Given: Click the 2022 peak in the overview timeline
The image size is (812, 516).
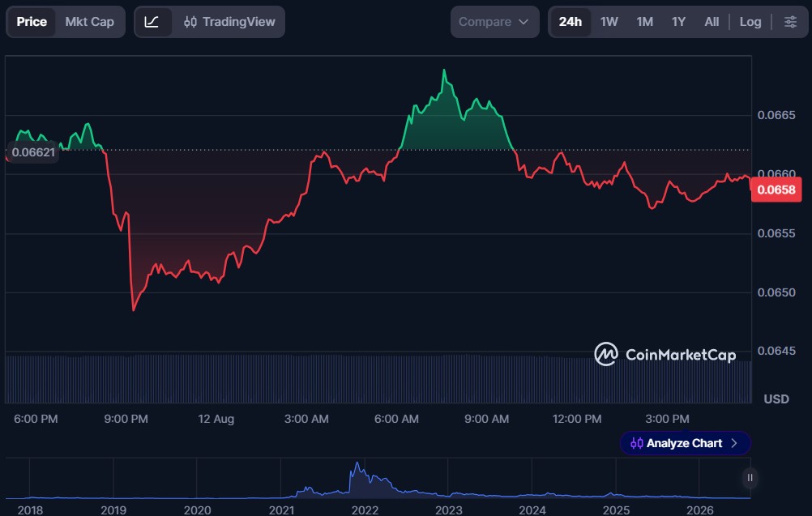Looking at the screenshot, I should pyautogui.click(x=357, y=465).
